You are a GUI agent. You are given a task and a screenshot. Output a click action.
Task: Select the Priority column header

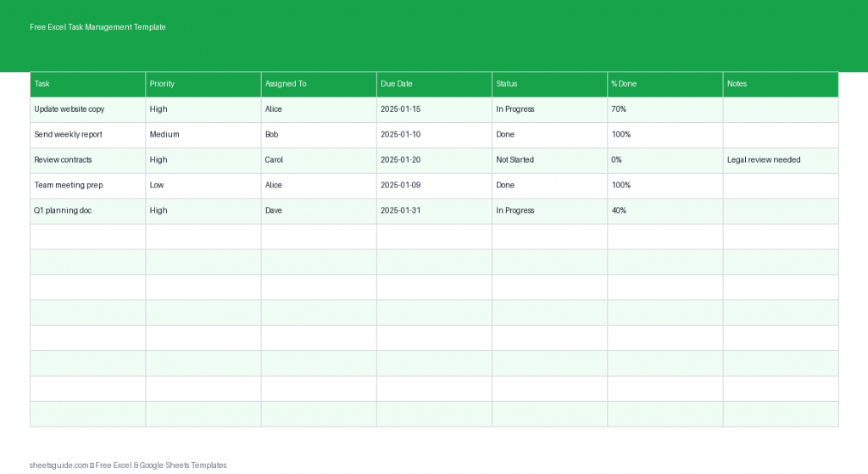point(203,84)
